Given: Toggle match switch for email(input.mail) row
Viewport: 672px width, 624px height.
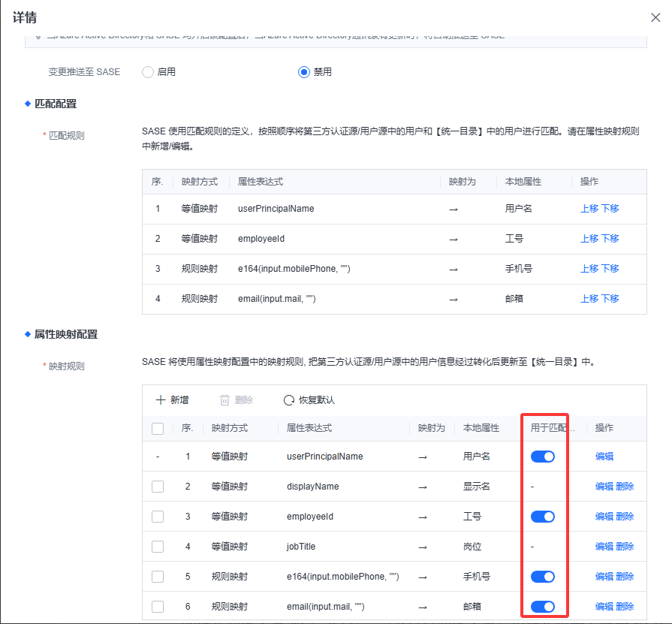Looking at the screenshot, I should click(543, 607).
